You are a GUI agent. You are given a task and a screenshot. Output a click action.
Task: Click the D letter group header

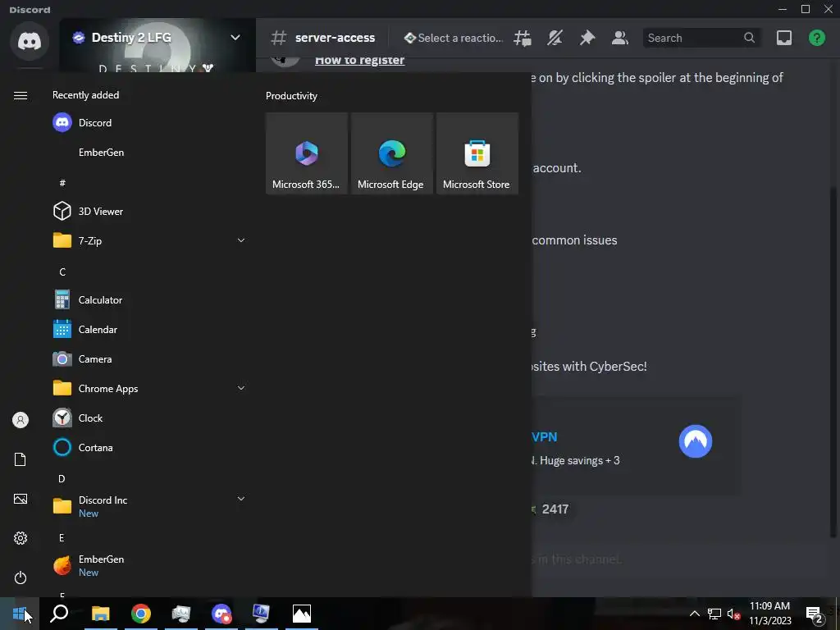[62, 478]
